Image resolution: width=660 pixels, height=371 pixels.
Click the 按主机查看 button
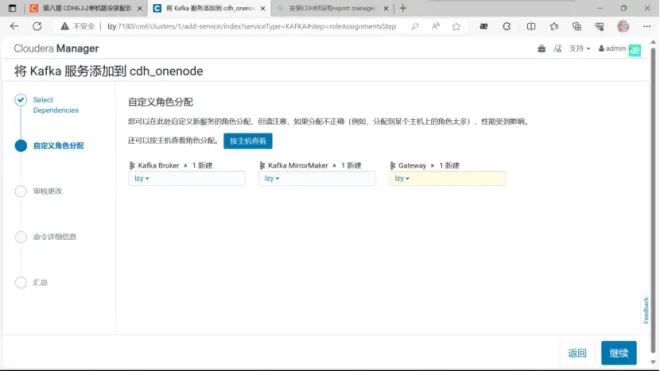[248, 141]
